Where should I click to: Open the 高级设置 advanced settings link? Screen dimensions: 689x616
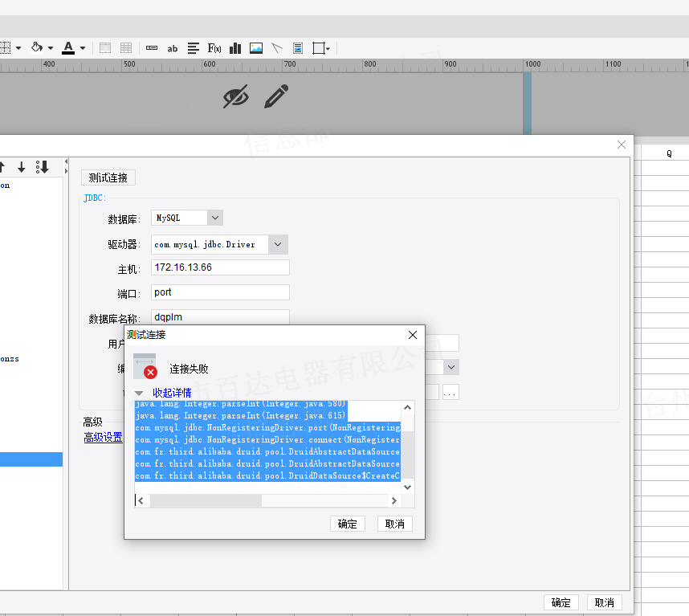[x=104, y=438]
